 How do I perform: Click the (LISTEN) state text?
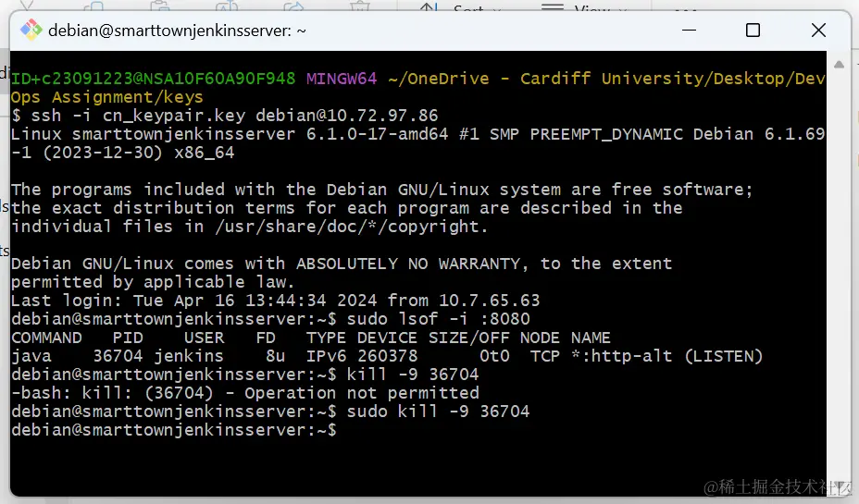click(x=724, y=356)
